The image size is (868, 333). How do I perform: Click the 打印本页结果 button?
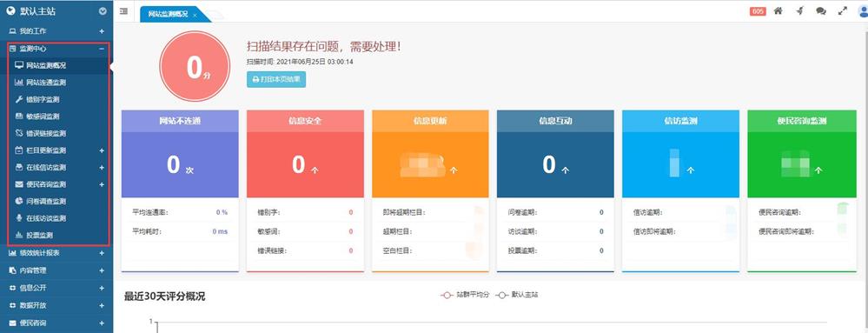(276, 79)
